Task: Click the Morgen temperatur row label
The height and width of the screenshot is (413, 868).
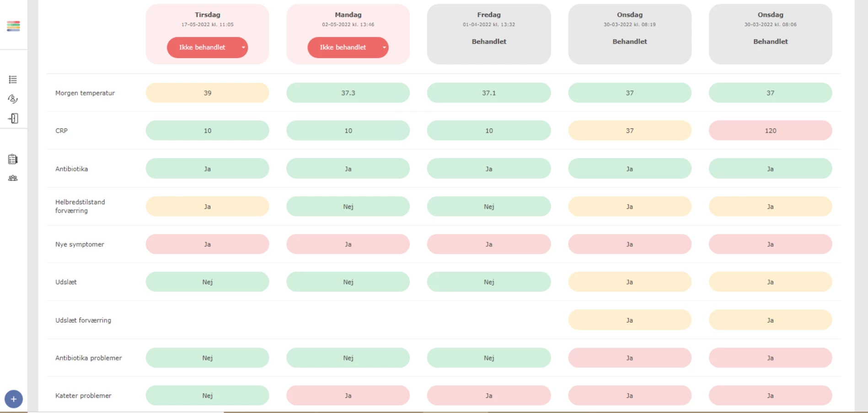Action: [x=85, y=93]
